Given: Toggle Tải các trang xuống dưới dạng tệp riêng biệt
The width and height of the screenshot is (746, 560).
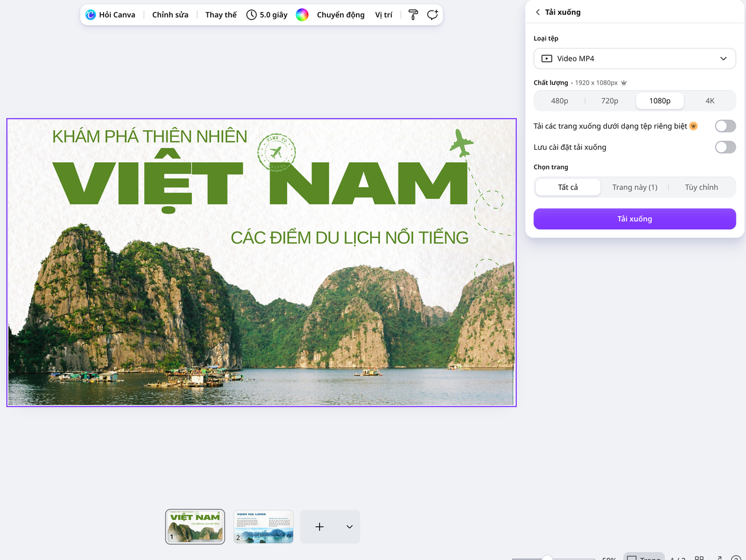Looking at the screenshot, I should coord(725,126).
